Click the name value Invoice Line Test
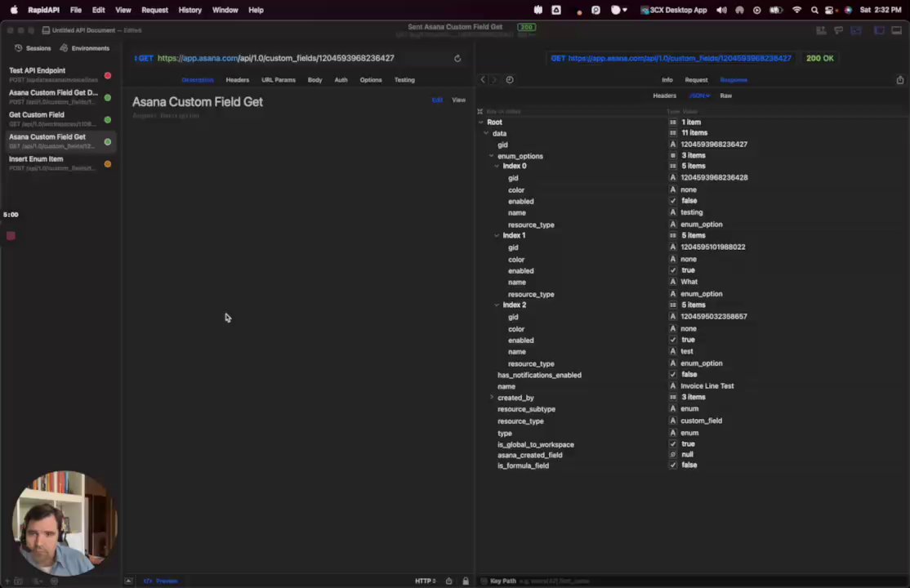The width and height of the screenshot is (910, 588). (x=707, y=386)
